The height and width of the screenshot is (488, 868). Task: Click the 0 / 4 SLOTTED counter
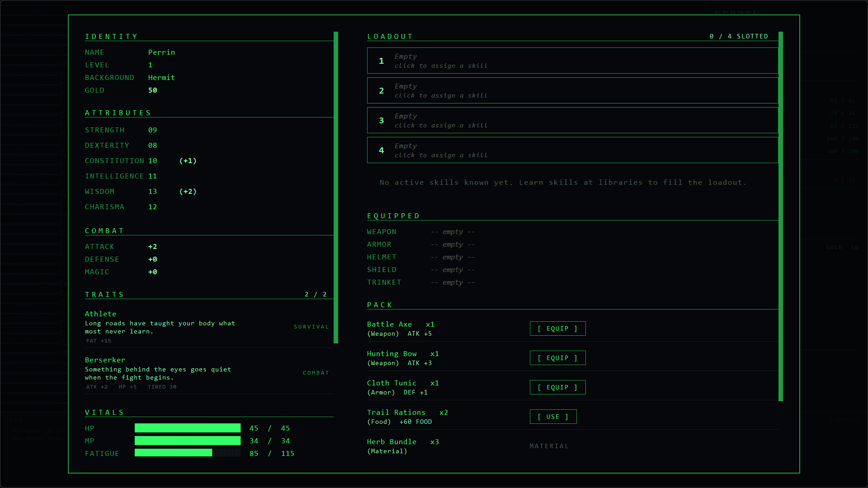(739, 36)
